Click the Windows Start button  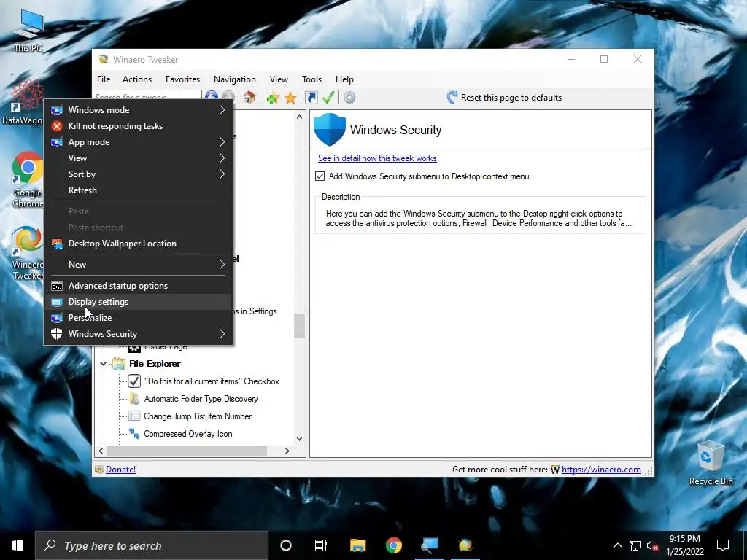(18, 545)
